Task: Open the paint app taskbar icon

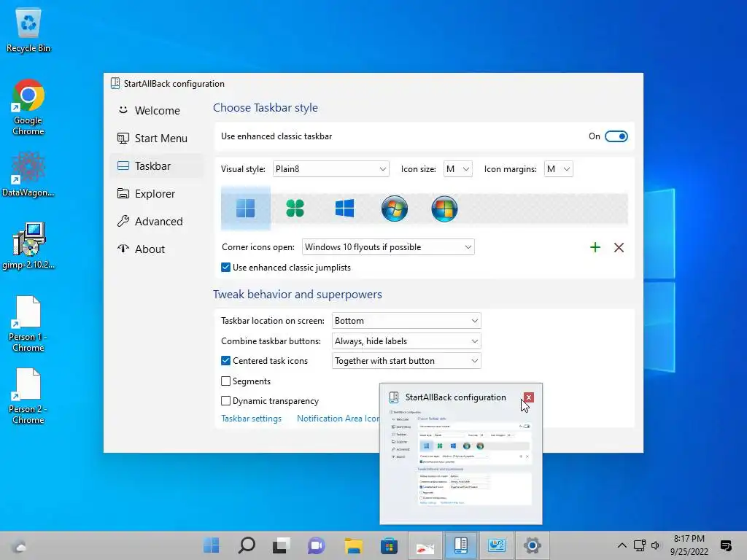Action: coord(425,545)
